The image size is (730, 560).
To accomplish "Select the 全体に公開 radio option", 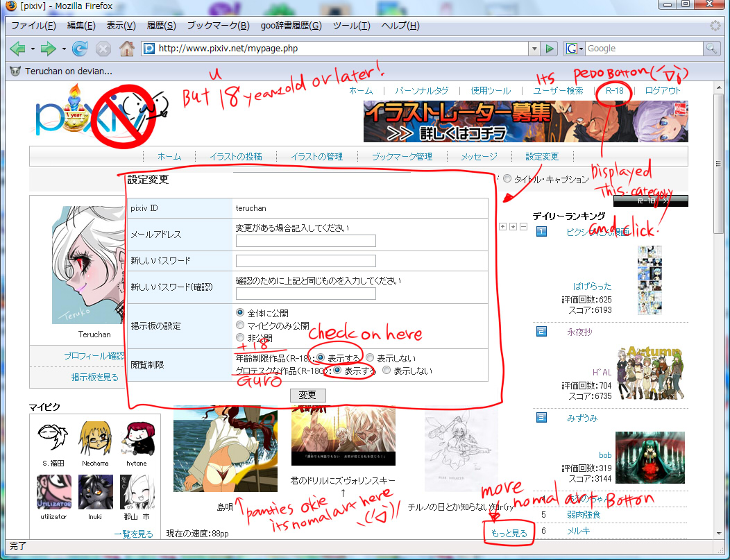I will (x=241, y=313).
